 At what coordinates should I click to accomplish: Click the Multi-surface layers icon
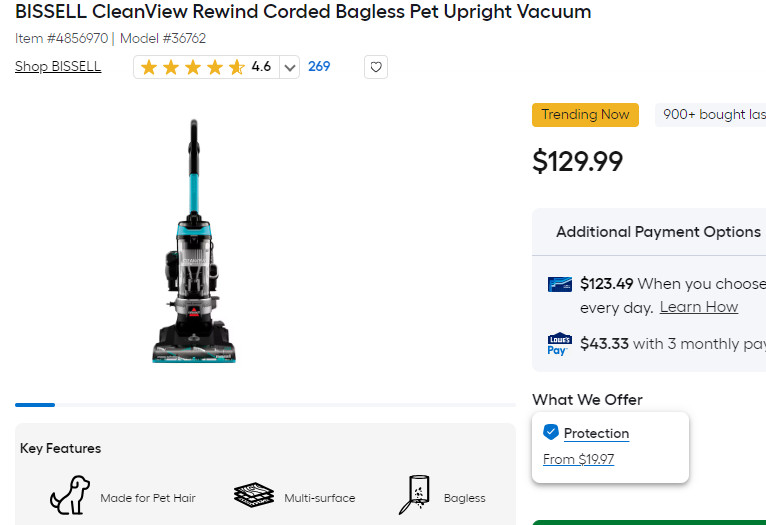pos(254,496)
